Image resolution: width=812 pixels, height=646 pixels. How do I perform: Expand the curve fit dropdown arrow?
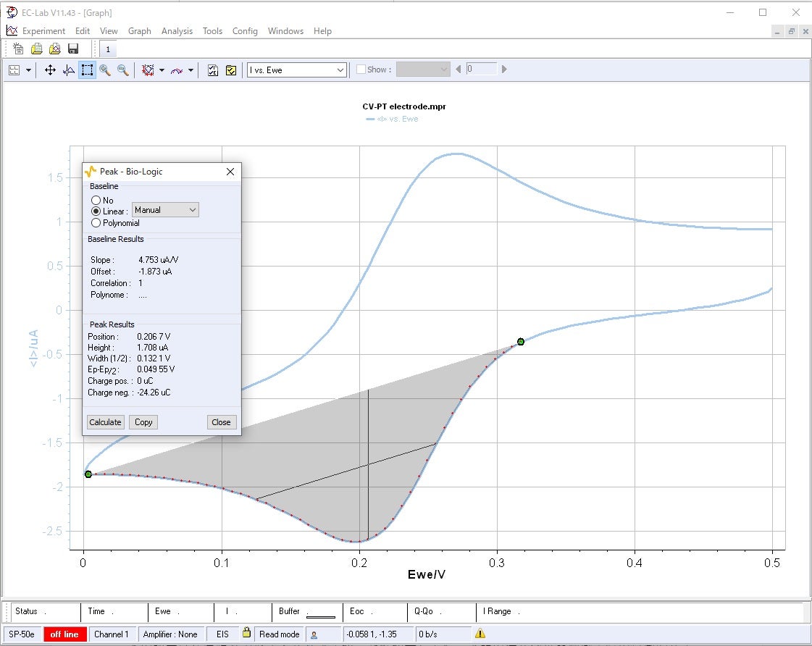(191, 70)
